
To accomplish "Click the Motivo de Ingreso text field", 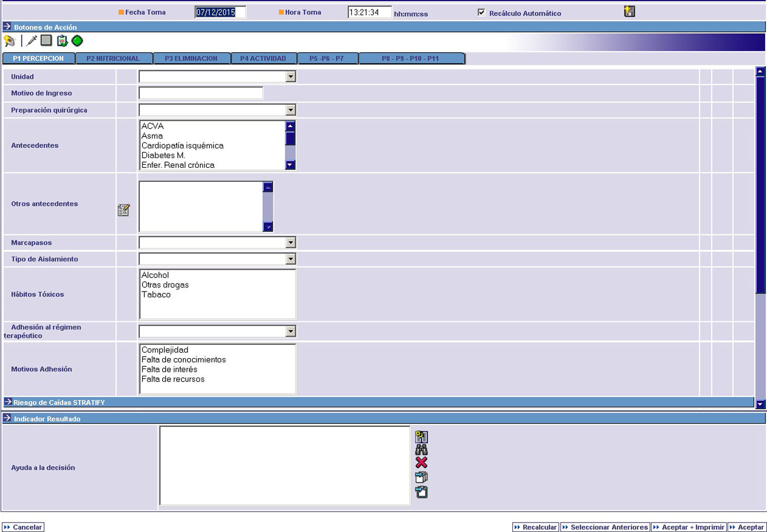I will tap(201, 93).
